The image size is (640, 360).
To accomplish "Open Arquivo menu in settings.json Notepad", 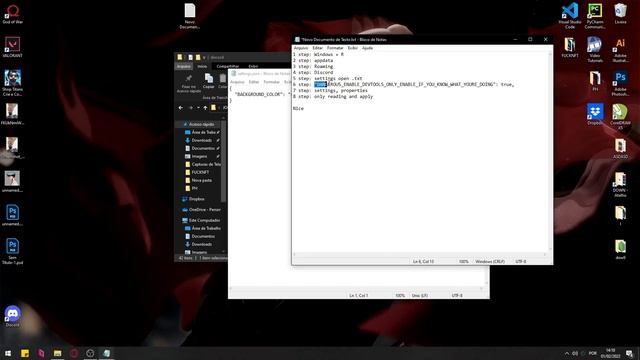I will tap(237, 82).
